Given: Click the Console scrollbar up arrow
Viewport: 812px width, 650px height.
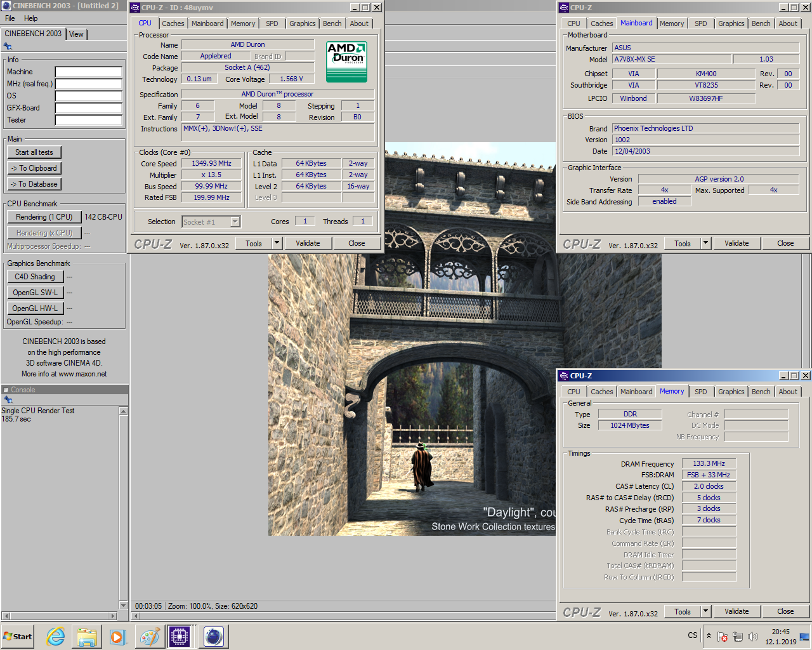Looking at the screenshot, I should [x=123, y=411].
